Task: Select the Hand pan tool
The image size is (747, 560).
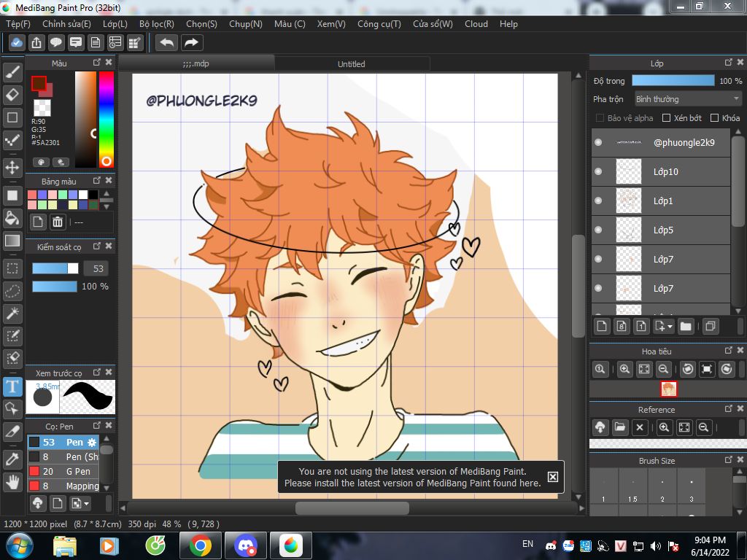Action: coord(12,483)
